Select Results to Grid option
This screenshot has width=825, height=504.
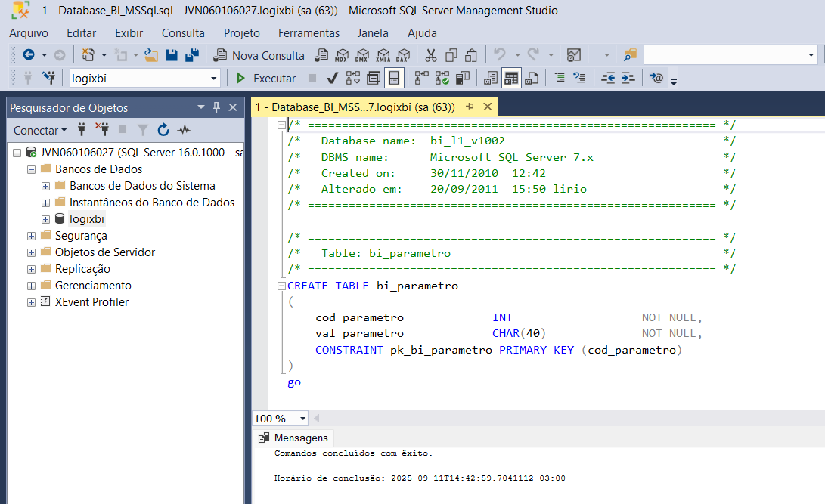tap(511, 79)
